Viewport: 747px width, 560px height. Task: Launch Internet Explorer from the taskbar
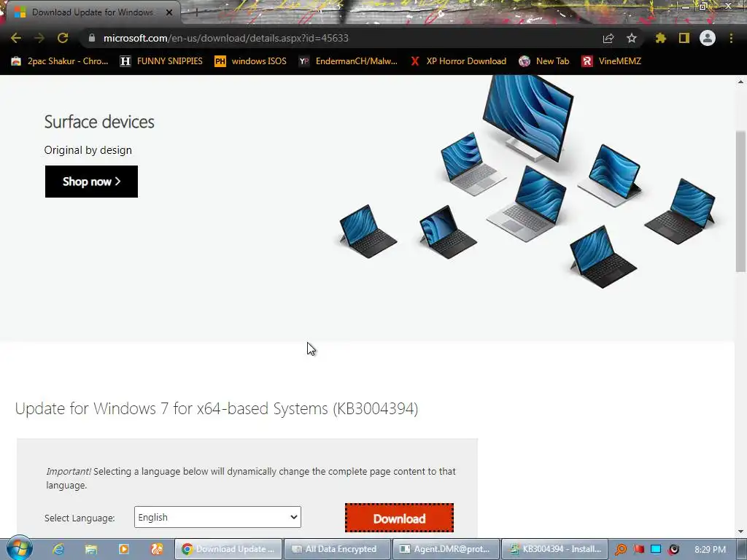pyautogui.click(x=58, y=549)
